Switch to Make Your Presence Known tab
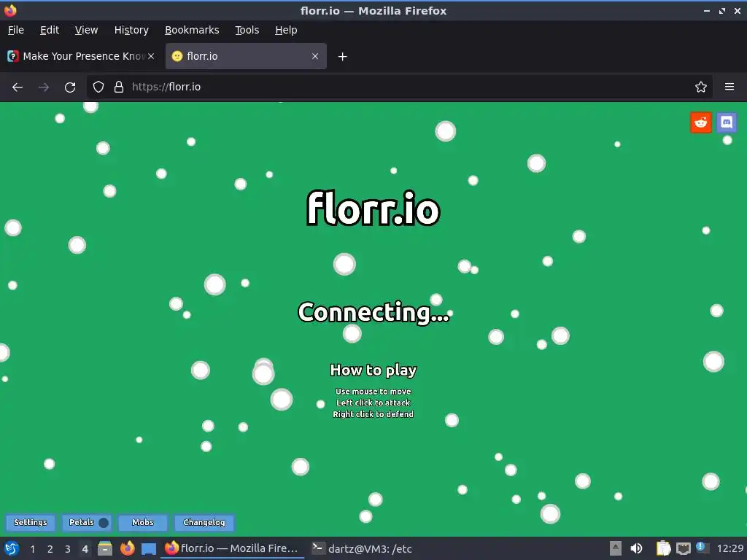 tap(81, 56)
